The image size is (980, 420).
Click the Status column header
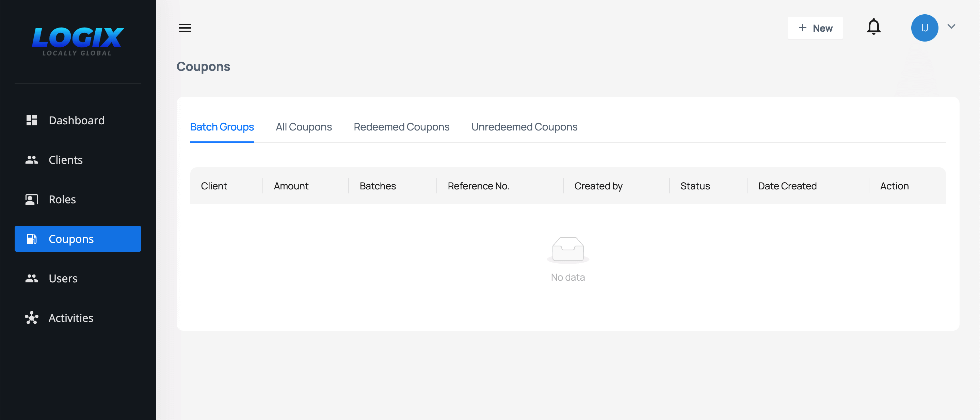click(695, 186)
